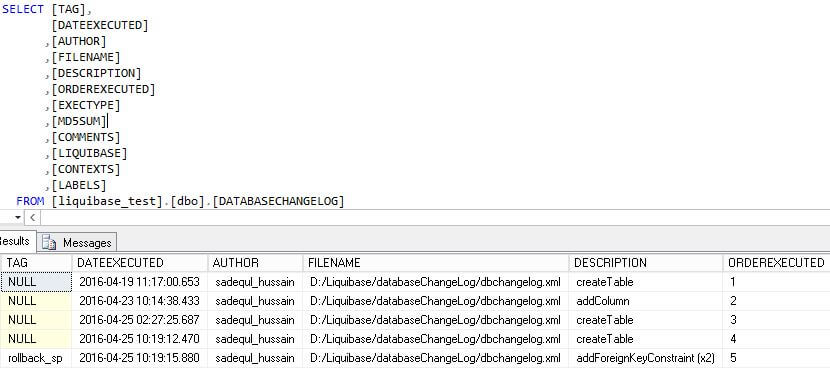Click the DATEEXECUTED column header
Screen dimensions: 830x373
[x=139, y=262]
